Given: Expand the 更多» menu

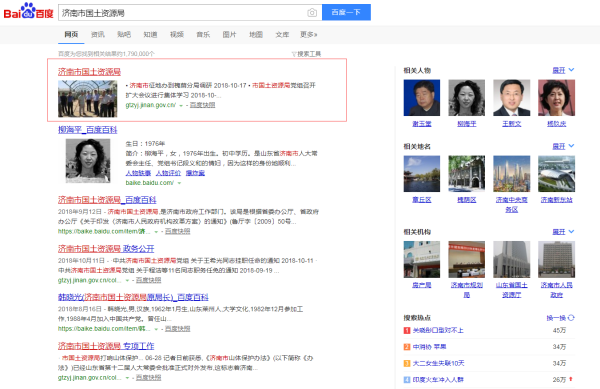Looking at the screenshot, I should (x=309, y=34).
